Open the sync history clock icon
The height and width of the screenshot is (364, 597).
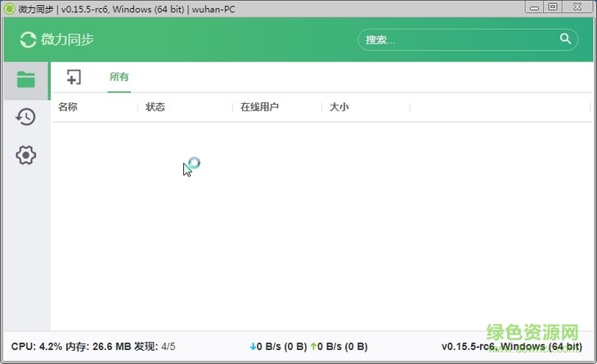pyautogui.click(x=25, y=117)
